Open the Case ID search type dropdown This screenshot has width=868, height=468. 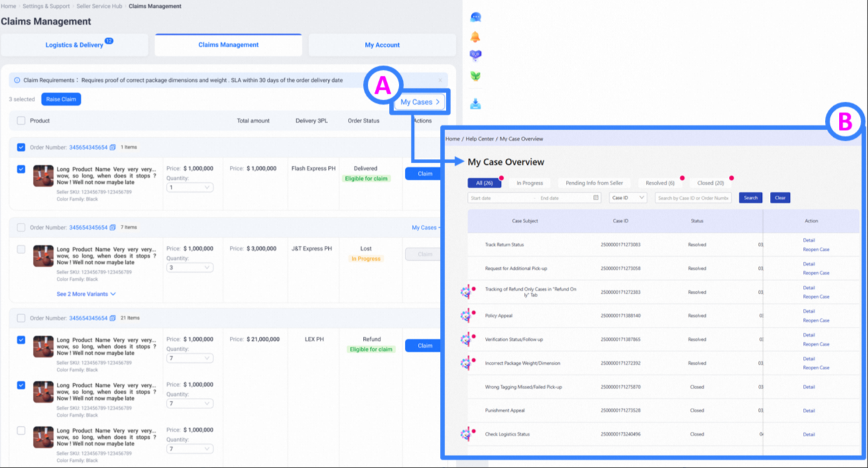point(627,198)
